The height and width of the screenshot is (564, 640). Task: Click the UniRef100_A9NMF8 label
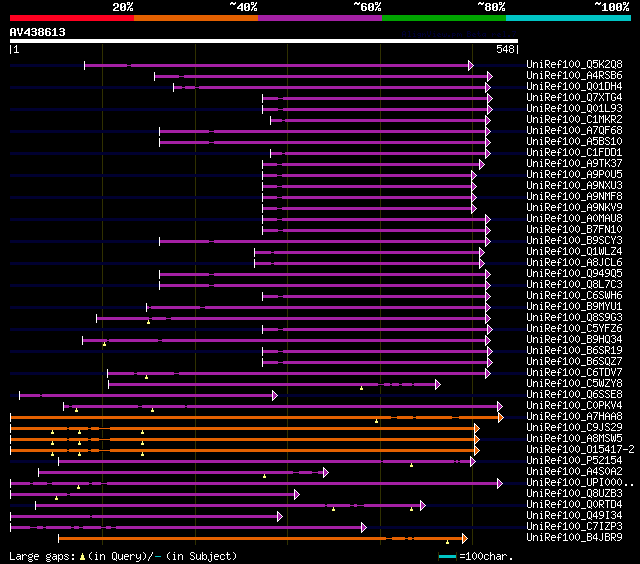coord(574,196)
